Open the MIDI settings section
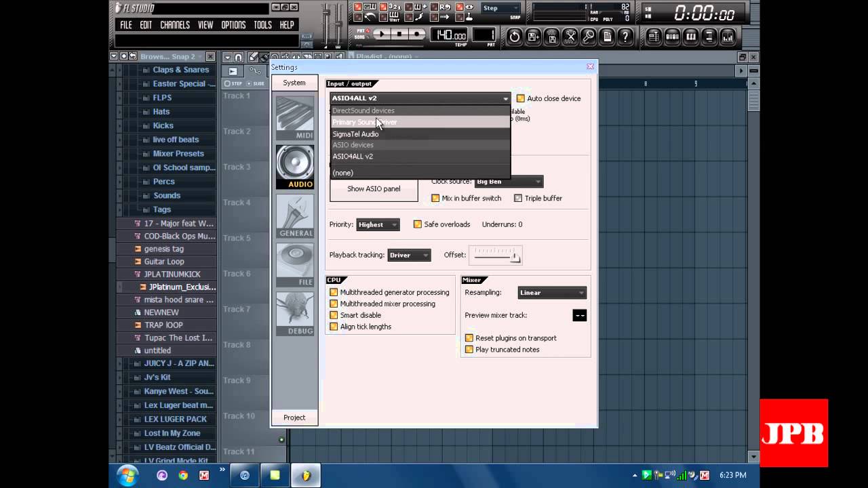This screenshot has height=488, width=868. pos(295,118)
